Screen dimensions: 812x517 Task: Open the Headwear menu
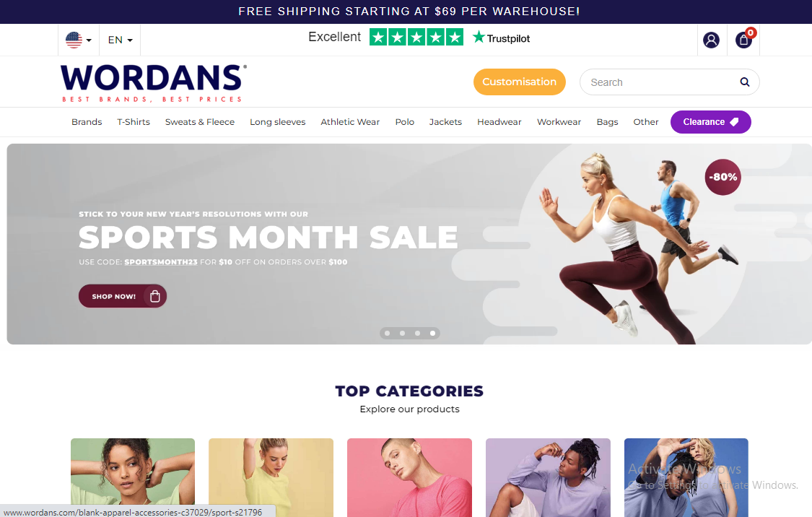(x=499, y=122)
